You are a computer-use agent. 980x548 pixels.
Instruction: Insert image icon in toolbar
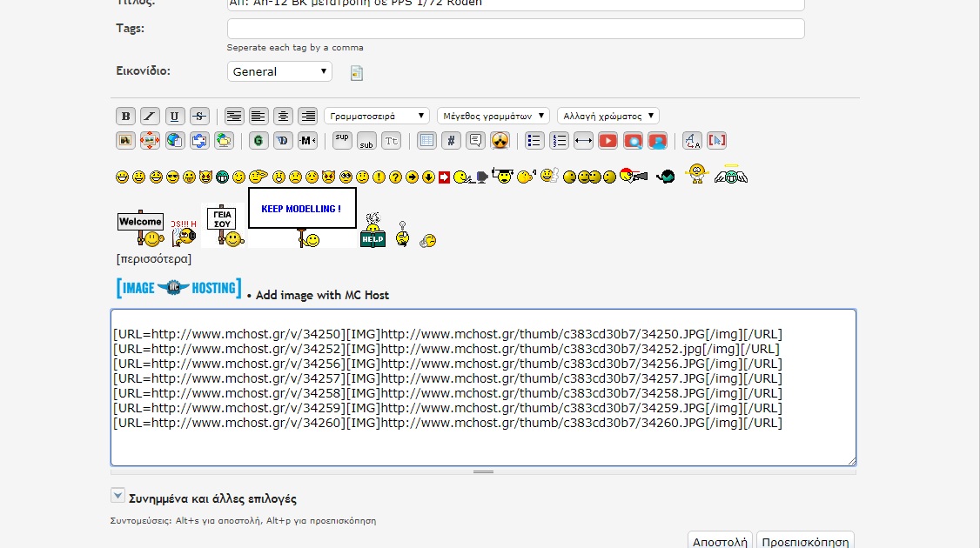(x=125, y=141)
